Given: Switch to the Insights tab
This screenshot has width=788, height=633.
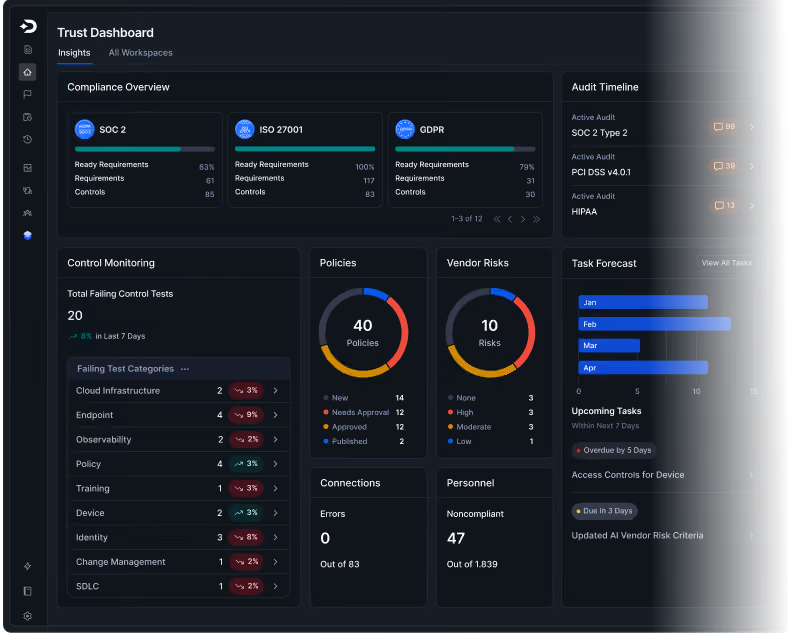Looking at the screenshot, I should [x=74, y=53].
